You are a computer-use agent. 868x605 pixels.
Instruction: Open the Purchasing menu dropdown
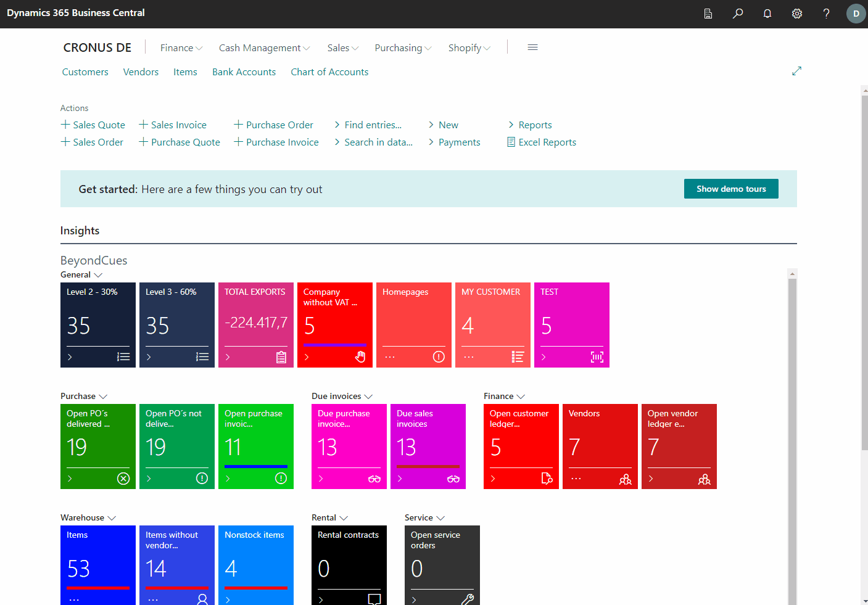(403, 48)
